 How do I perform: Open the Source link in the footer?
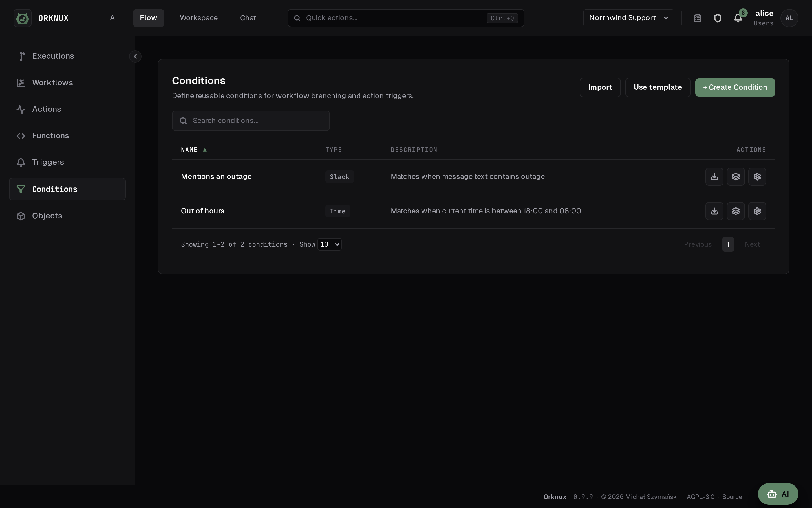732,497
